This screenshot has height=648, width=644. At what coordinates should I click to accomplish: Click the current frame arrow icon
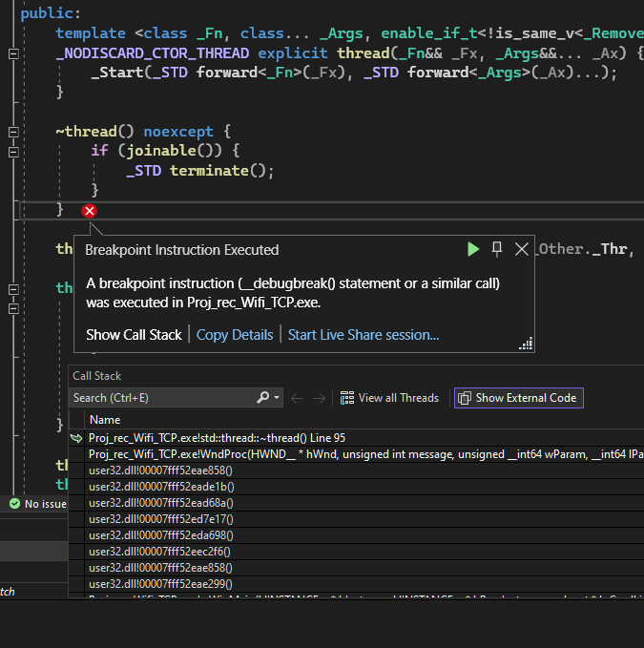(x=76, y=438)
